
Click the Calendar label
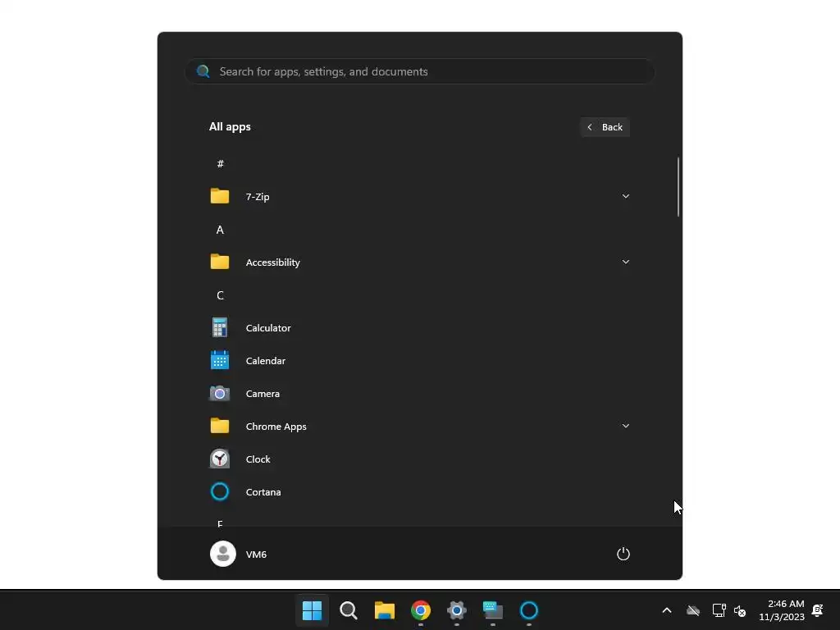click(266, 361)
